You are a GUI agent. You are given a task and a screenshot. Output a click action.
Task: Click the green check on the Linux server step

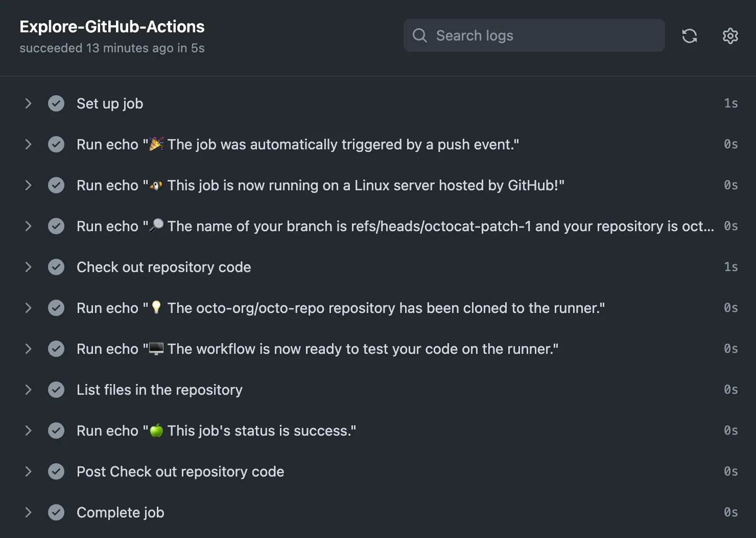point(56,185)
